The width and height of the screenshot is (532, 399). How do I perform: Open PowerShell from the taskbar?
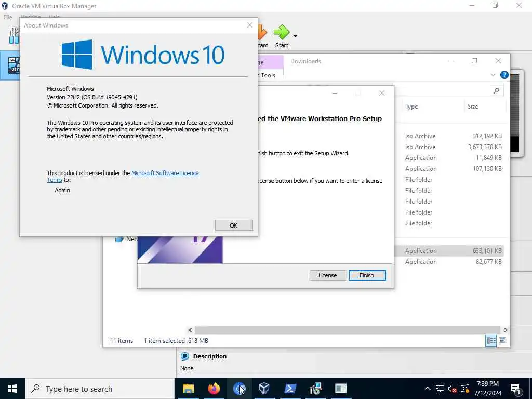click(x=290, y=389)
